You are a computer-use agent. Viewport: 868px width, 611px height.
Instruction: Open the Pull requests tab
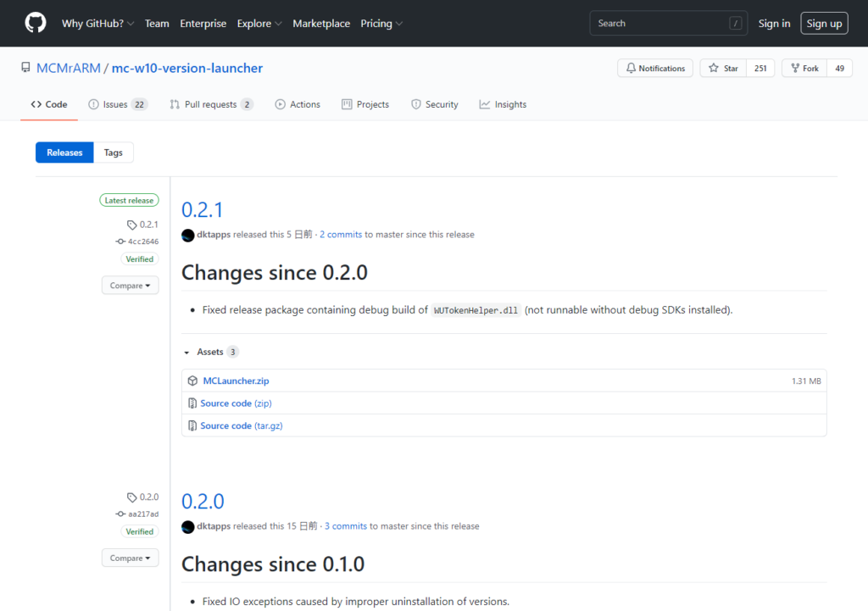pyautogui.click(x=211, y=104)
